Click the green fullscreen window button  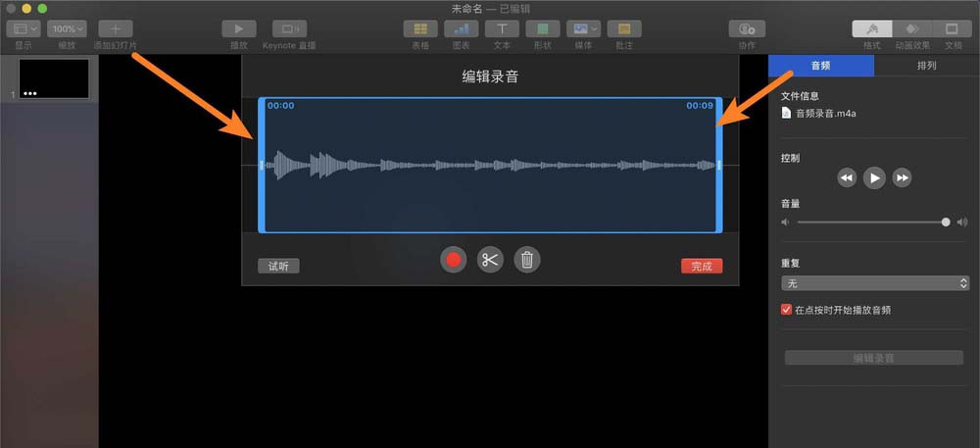42,8
